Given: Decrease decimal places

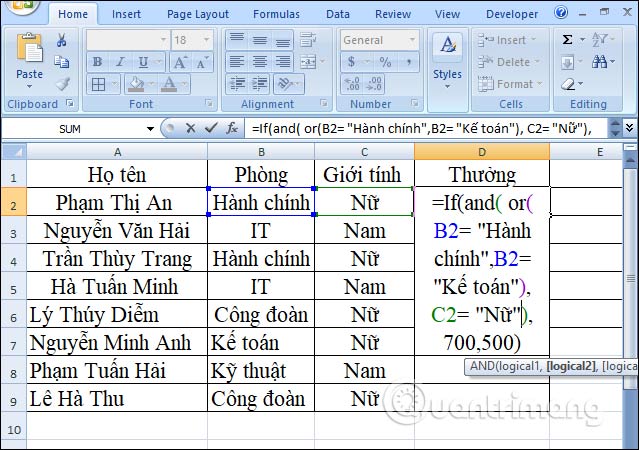Looking at the screenshot, I should (374, 84).
